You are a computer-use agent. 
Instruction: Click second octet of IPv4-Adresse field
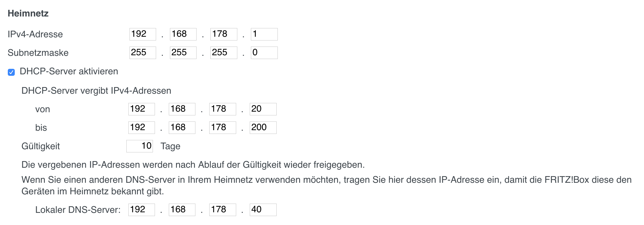tap(183, 34)
